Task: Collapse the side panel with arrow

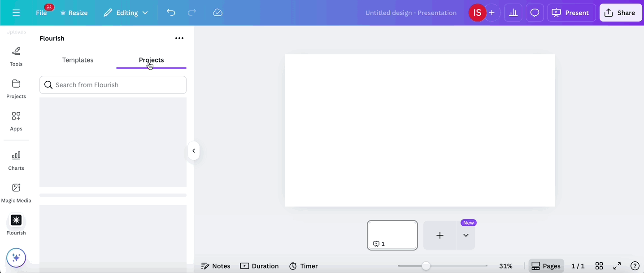Action: (x=194, y=150)
